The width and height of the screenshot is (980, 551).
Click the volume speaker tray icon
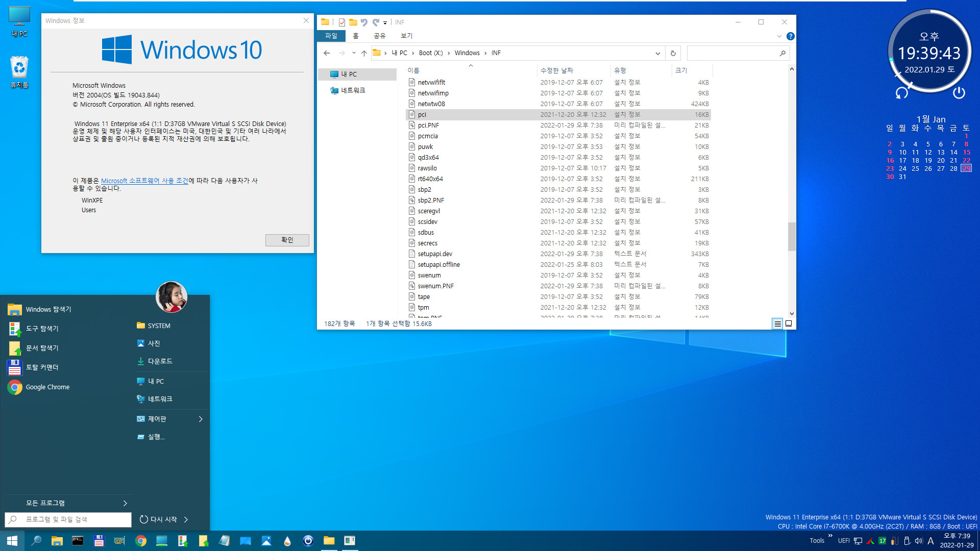[x=919, y=541]
